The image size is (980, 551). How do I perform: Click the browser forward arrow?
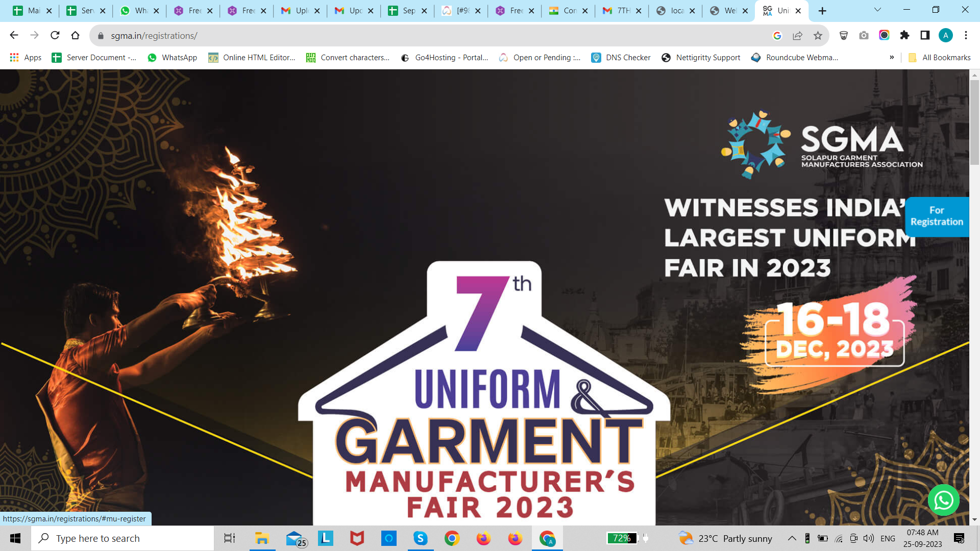34,35
